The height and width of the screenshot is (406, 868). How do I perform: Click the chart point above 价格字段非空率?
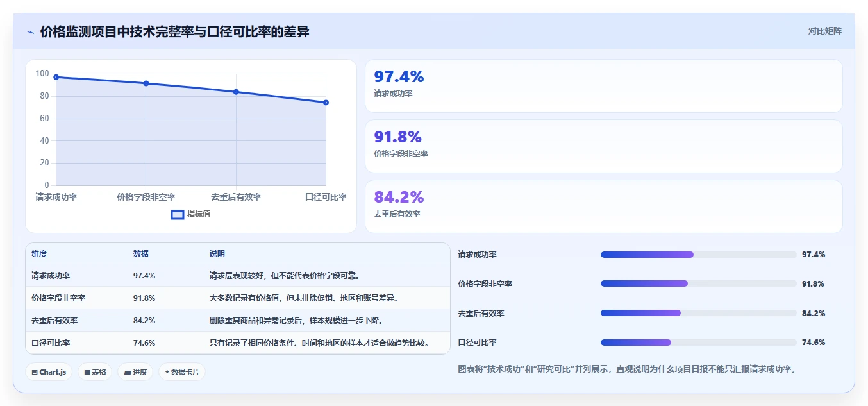[x=146, y=83]
